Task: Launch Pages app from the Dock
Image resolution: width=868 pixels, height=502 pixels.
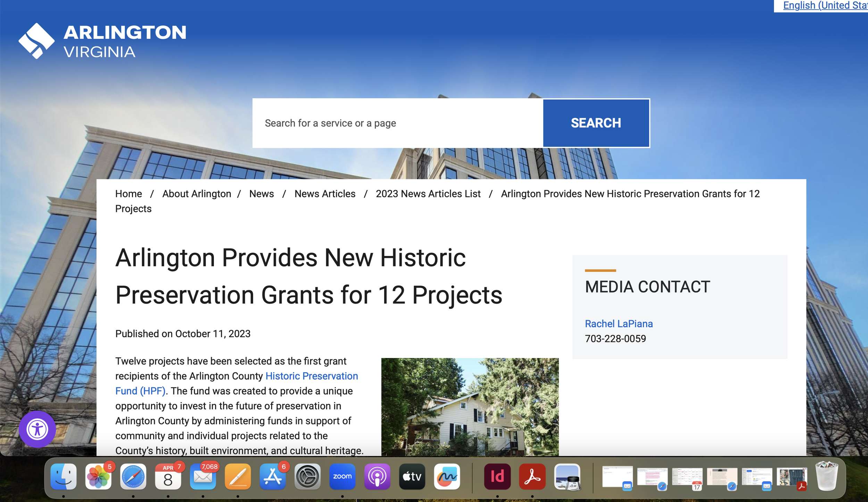Action: click(238, 476)
